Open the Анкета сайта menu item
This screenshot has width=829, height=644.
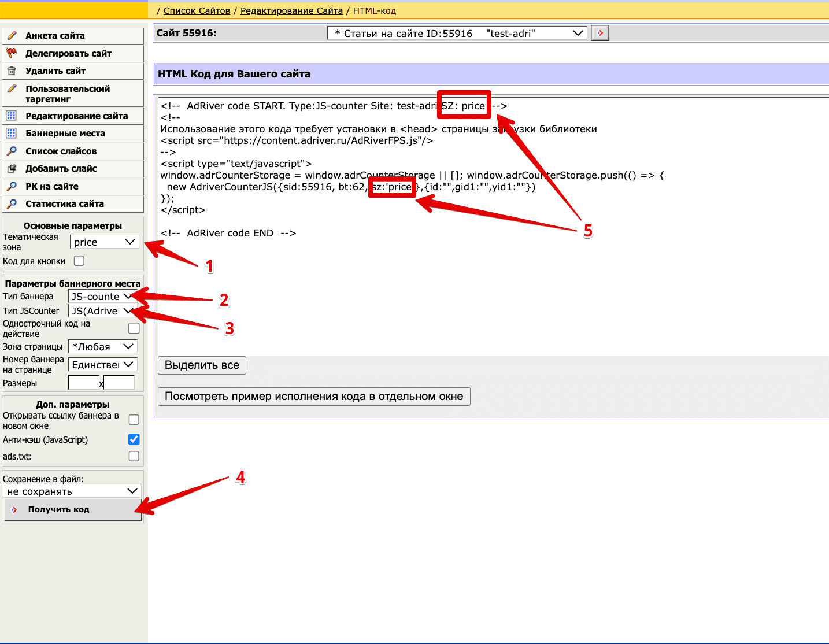tap(73, 35)
